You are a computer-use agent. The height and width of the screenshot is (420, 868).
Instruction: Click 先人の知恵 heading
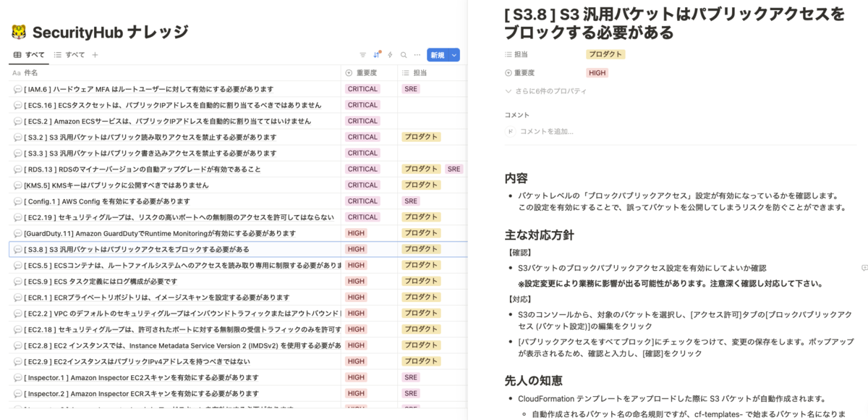click(533, 380)
